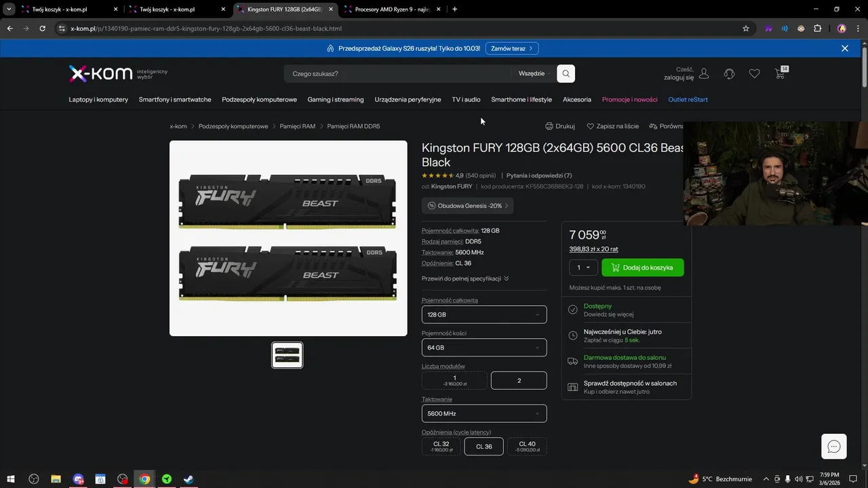Screen dimensions: 868x488
Task: Open 540 opinii reviews link
Action: click(481, 176)
